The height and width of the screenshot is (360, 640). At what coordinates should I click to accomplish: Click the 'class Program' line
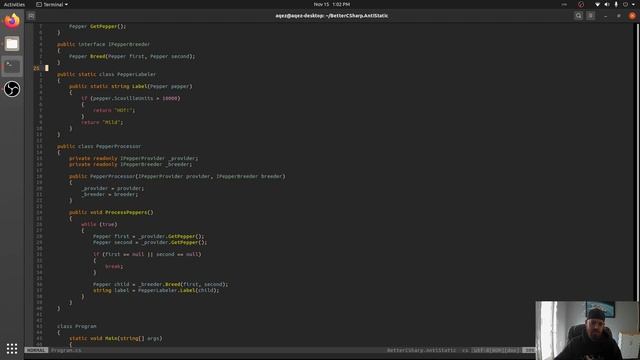(x=77, y=326)
